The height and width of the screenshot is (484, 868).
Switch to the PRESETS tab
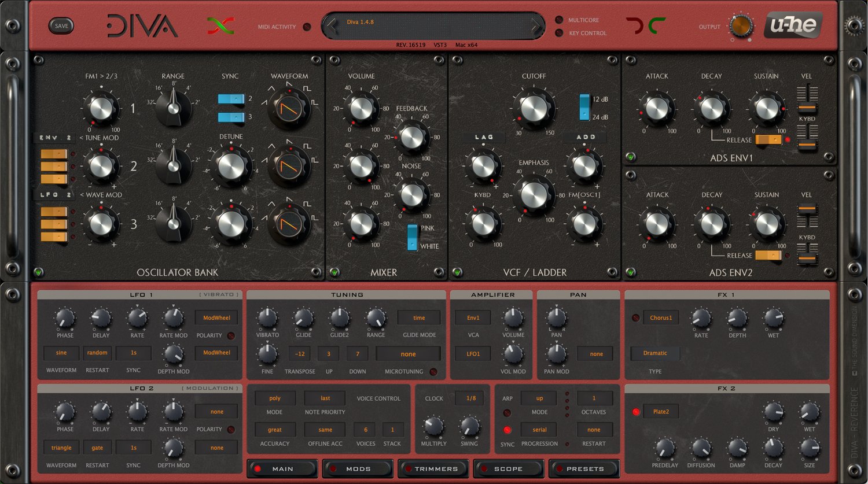(x=584, y=469)
